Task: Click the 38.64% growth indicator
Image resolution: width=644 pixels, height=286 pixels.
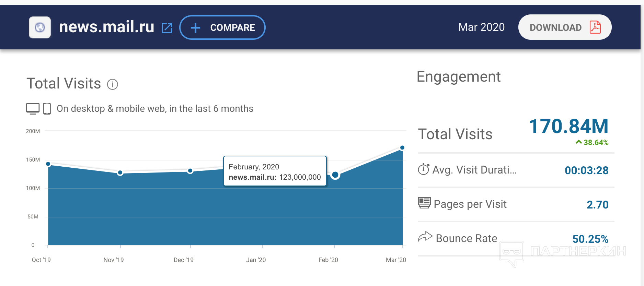Action: click(x=592, y=142)
